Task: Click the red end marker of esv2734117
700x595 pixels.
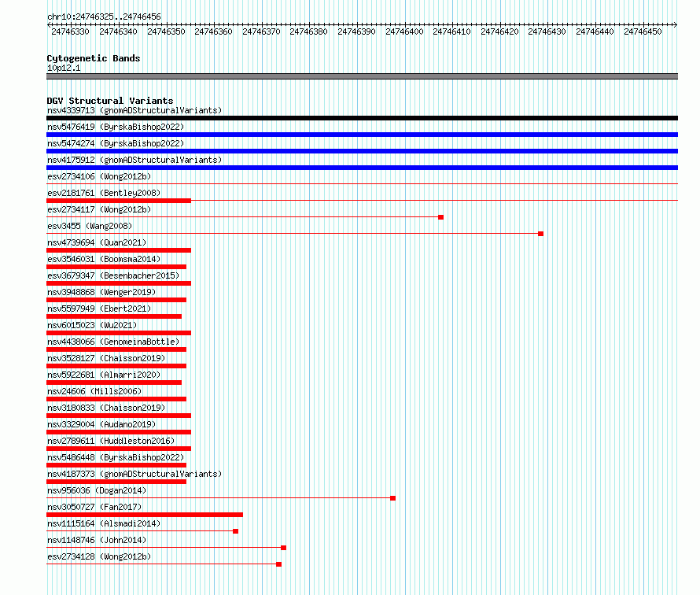Action: point(440,217)
